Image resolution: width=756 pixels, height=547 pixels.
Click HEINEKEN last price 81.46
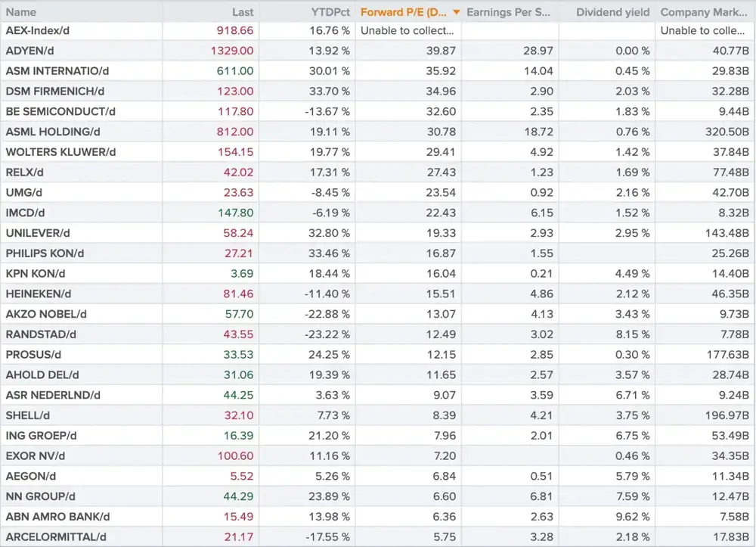238,294
